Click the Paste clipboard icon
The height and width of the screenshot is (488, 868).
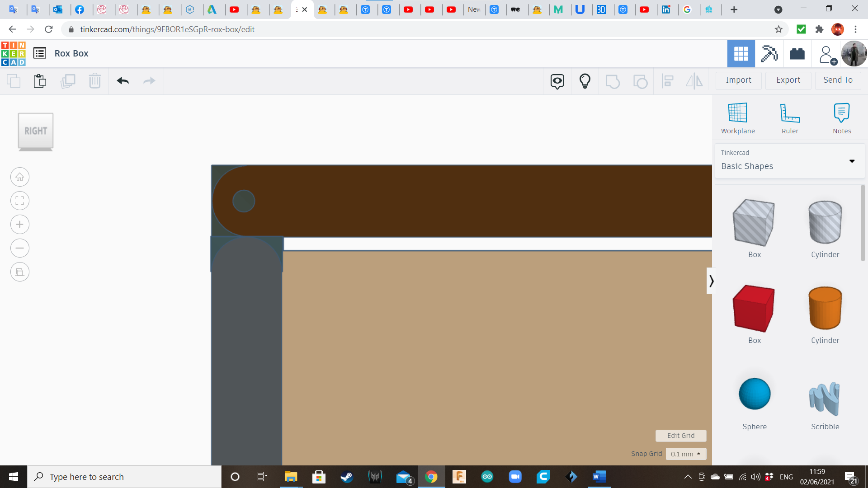pyautogui.click(x=40, y=81)
